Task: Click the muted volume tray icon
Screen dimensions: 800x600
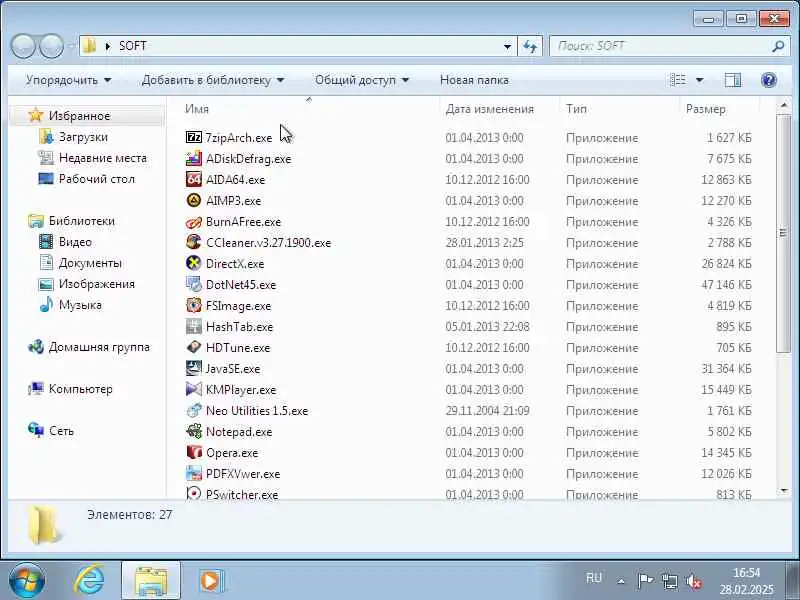Action: point(694,581)
